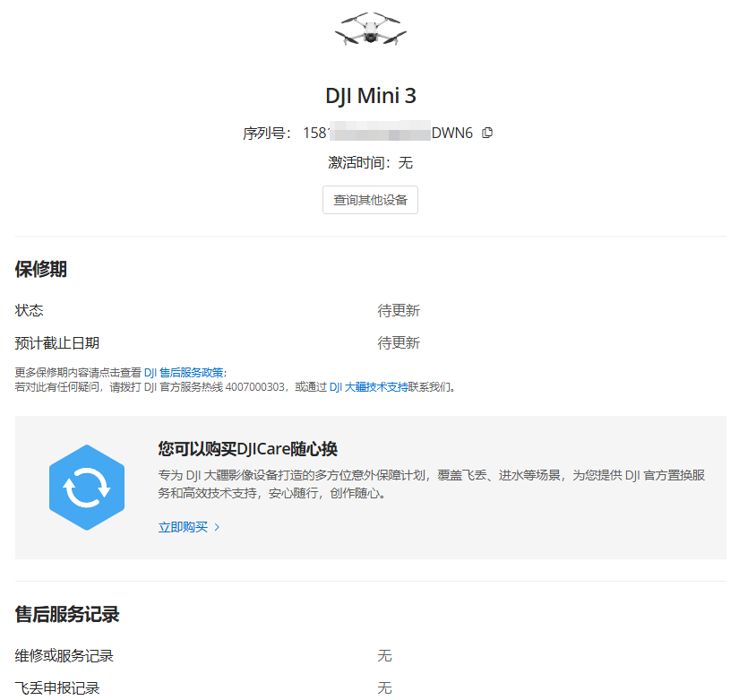Screen dimensions: 739x700
Task: Click the 您可以购买DJICare随心换 heading
Action: (x=248, y=449)
